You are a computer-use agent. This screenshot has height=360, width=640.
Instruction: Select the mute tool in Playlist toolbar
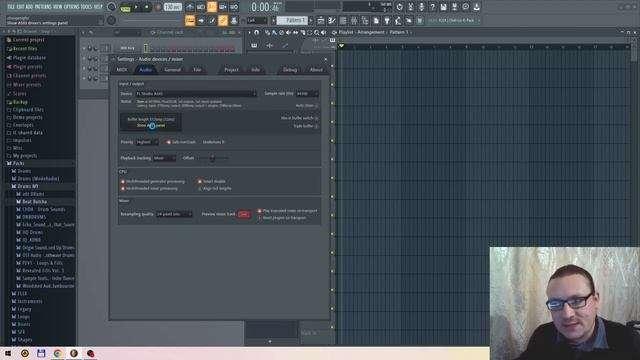[x=289, y=32]
